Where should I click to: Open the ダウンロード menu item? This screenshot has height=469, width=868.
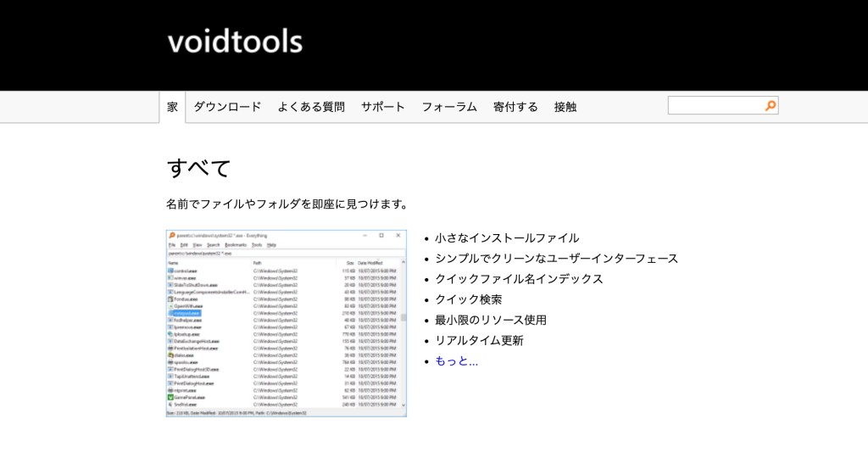point(227,107)
